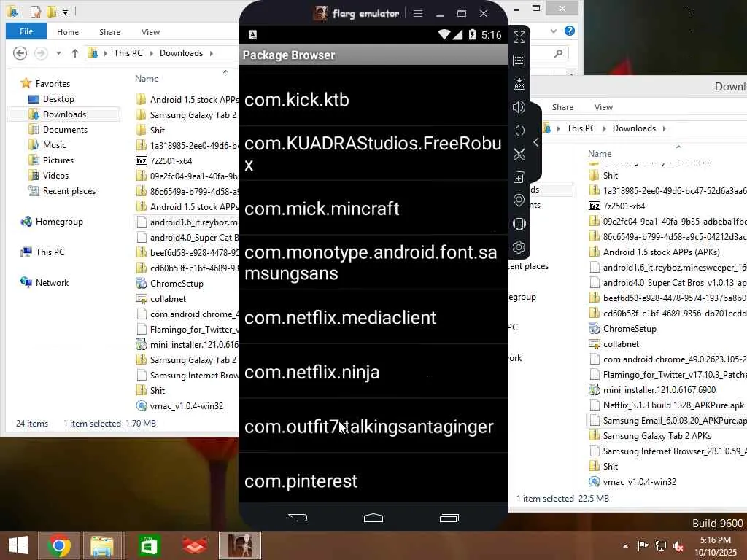The height and width of the screenshot is (560, 747).
Task: Select Homegroup in left navigation pane
Action: point(59,222)
